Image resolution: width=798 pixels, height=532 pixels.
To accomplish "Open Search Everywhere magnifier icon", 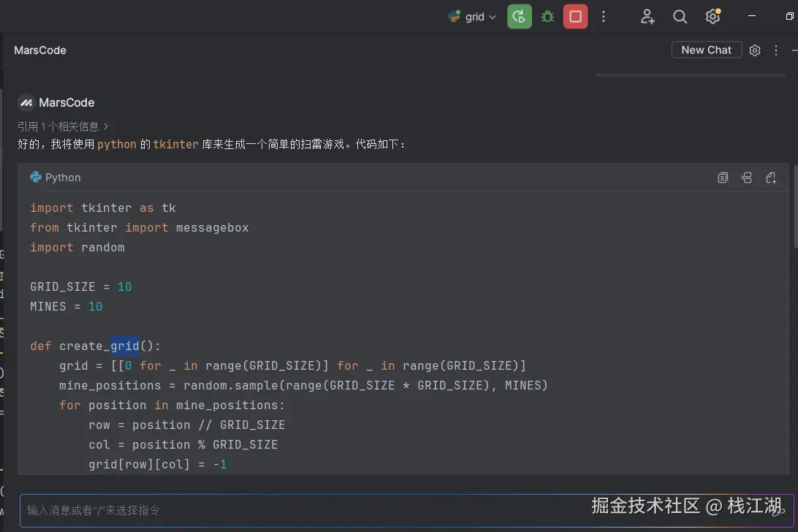I will (x=680, y=17).
